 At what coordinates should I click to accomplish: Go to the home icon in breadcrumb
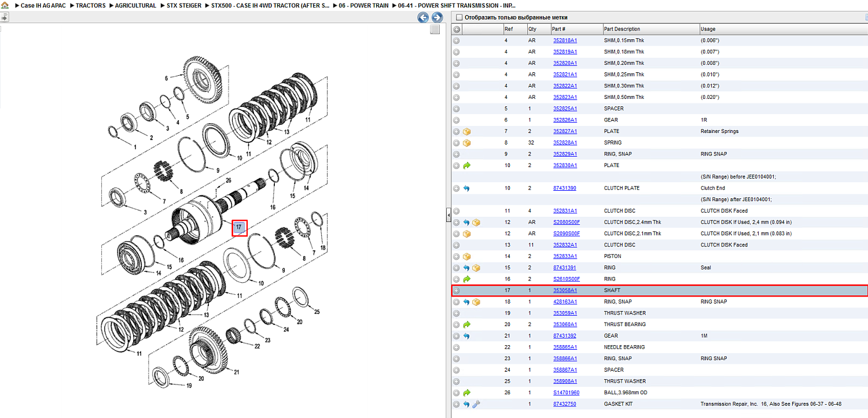(x=5, y=5)
